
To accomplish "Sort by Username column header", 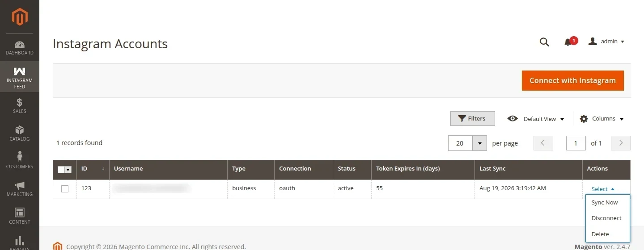I will click(169, 169).
